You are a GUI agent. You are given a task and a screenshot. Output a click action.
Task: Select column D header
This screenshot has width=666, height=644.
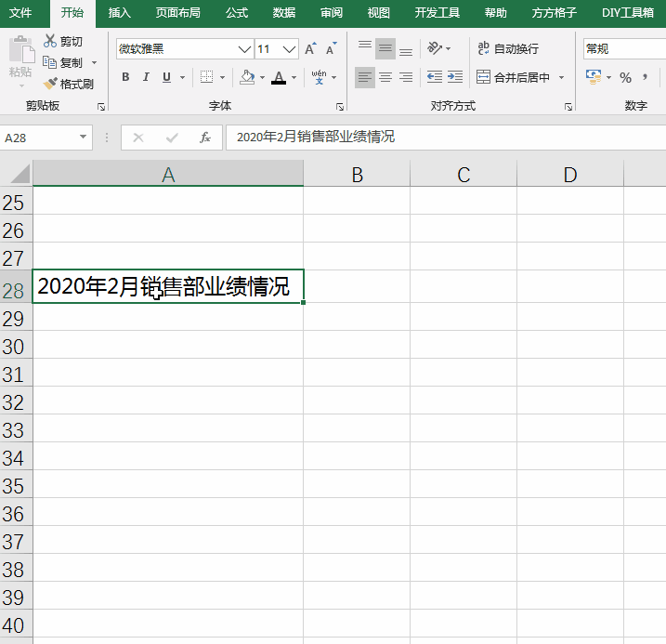point(570,174)
